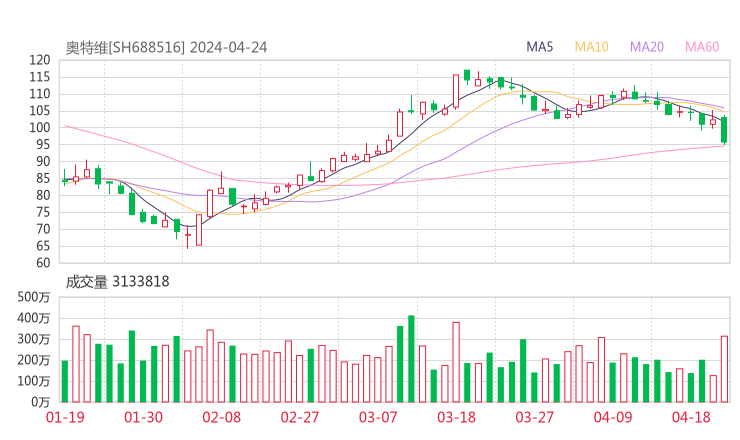
Task: Click the 成交量 3133818 volume label
Action: [x=117, y=282]
